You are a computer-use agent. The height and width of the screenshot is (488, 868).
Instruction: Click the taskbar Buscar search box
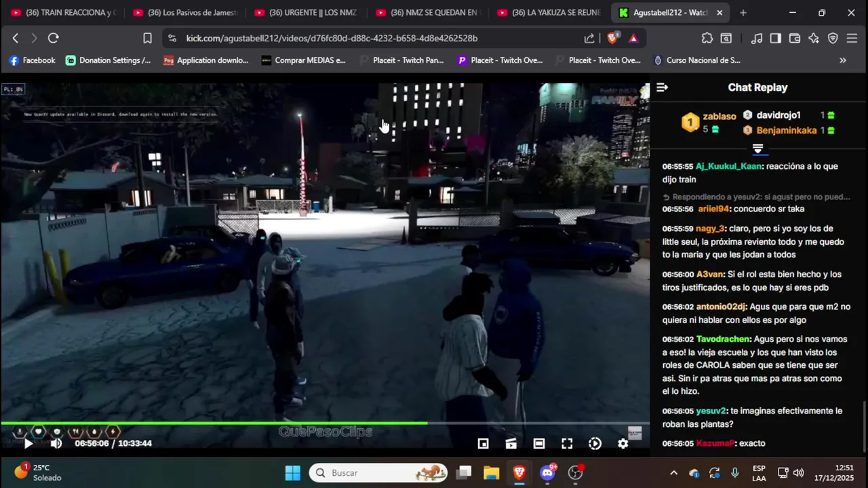[x=378, y=473]
